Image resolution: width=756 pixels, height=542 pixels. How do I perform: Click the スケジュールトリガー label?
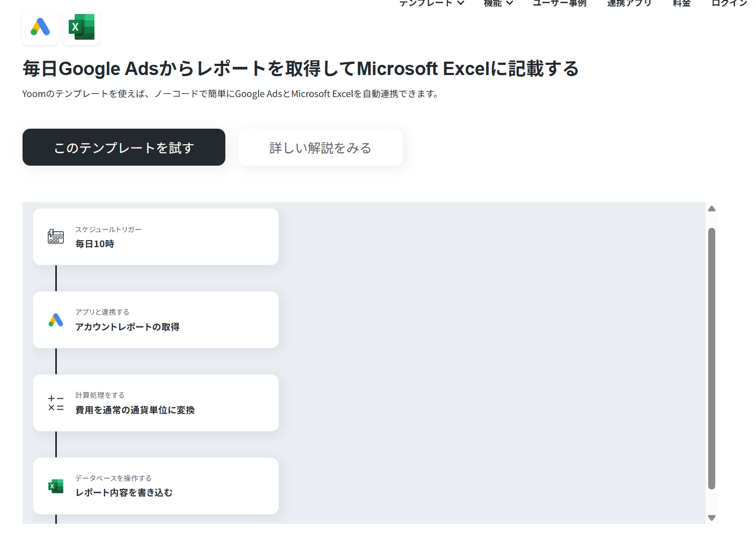[x=108, y=229]
